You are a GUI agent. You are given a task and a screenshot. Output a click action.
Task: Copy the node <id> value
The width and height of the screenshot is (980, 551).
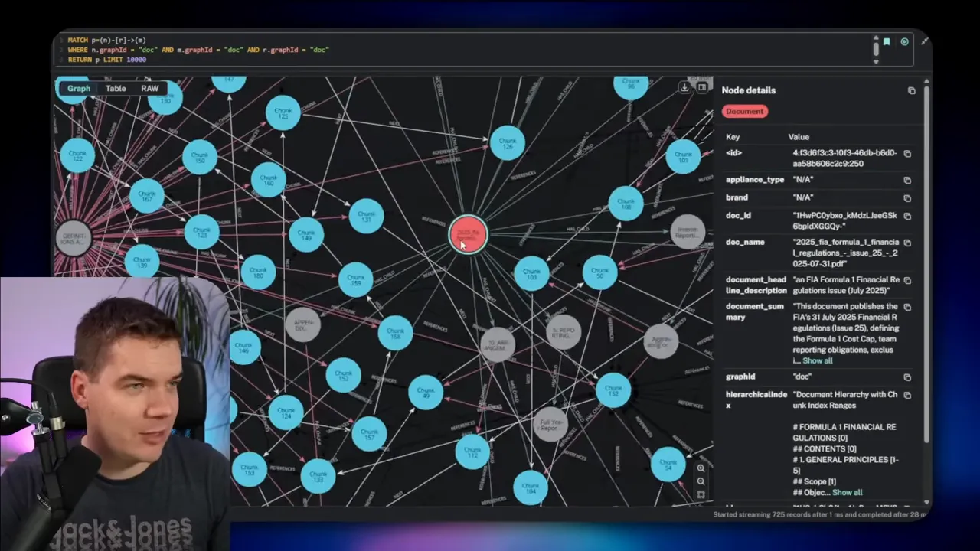[x=907, y=153]
